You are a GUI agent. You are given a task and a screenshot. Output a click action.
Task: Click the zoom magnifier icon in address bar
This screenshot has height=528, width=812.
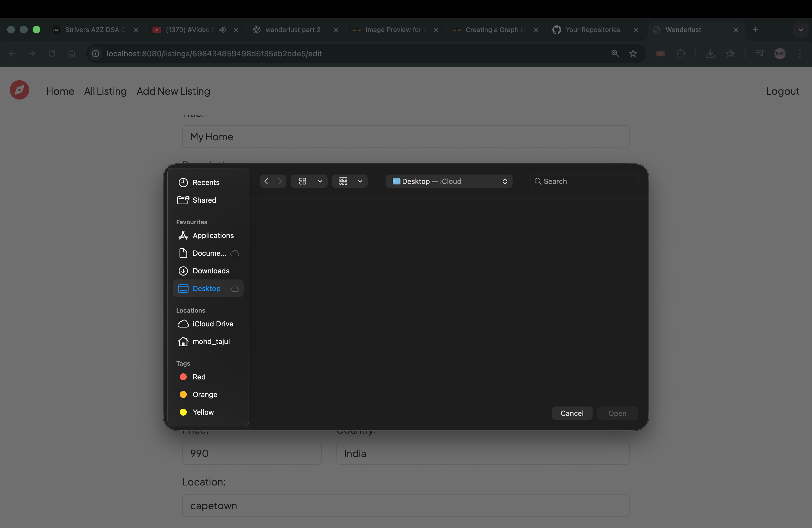tap(615, 54)
